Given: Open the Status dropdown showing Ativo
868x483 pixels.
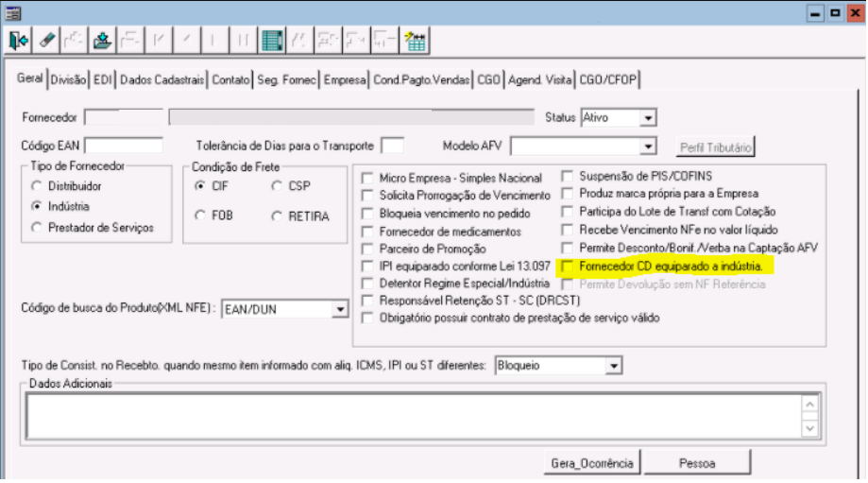Looking at the screenshot, I should coord(648,118).
